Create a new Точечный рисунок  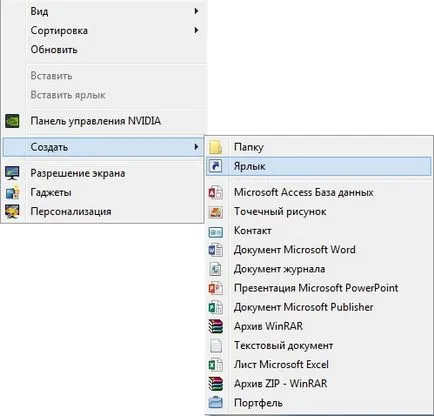[x=318, y=212]
